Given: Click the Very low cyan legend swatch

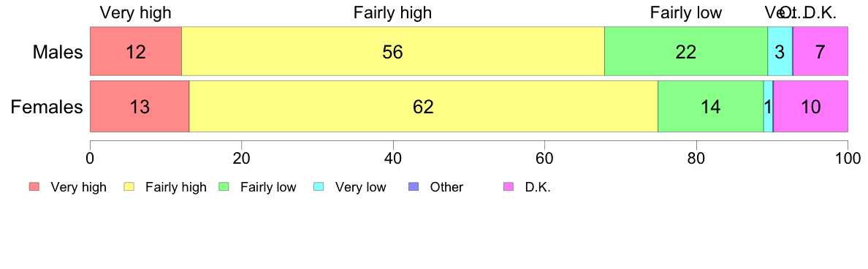Looking at the screenshot, I should (x=319, y=187).
